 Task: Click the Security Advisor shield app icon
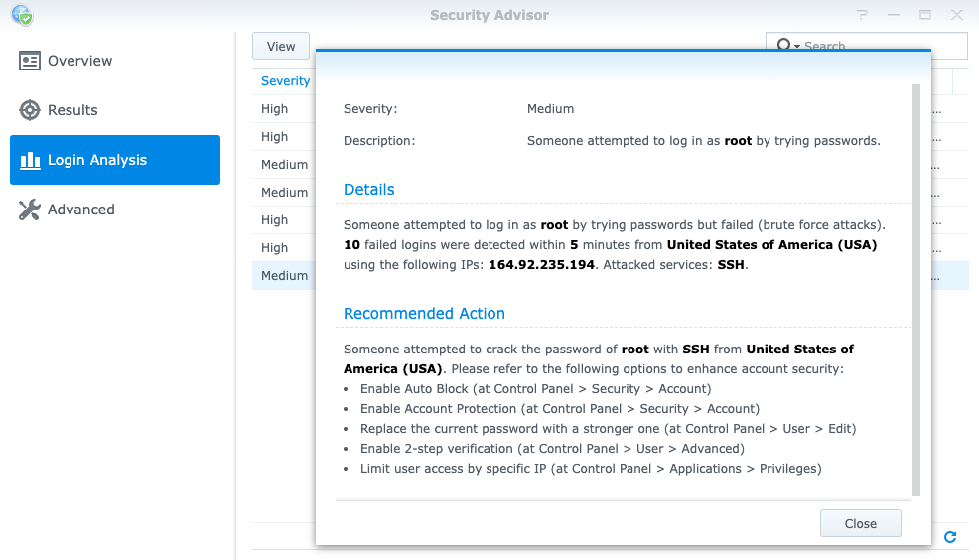click(x=22, y=15)
